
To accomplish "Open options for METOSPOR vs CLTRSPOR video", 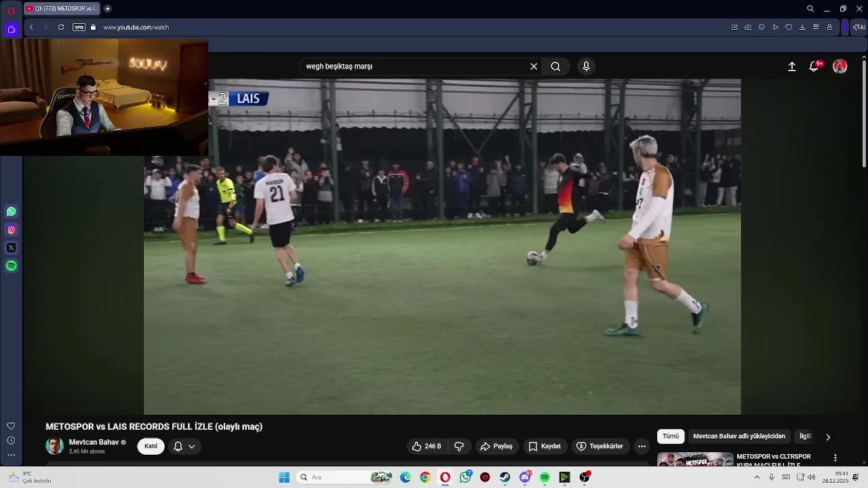I will 835,458.
